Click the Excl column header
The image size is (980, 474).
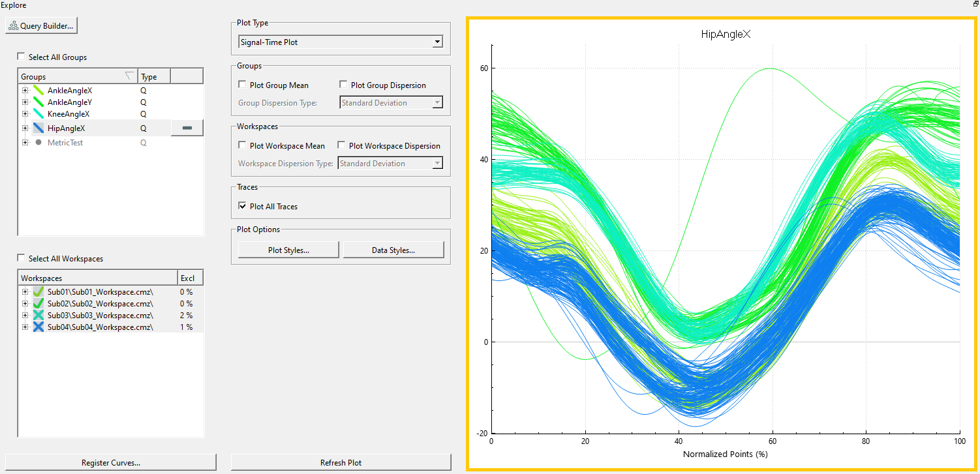[191, 278]
